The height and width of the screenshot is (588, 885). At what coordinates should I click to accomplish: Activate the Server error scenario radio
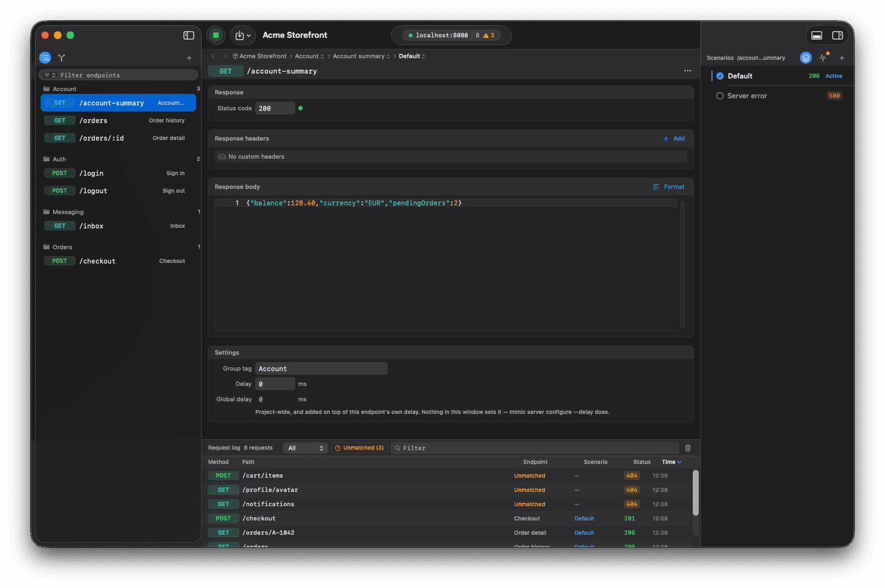(720, 96)
